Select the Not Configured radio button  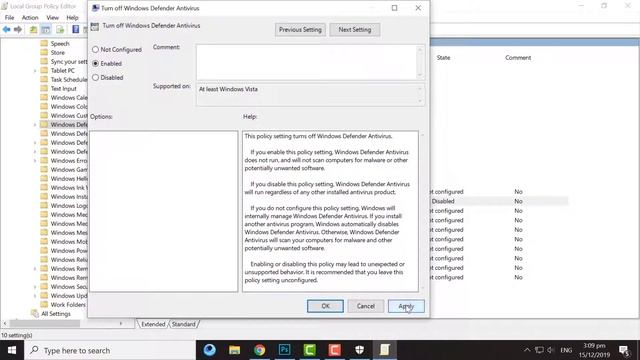(x=96, y=49)
